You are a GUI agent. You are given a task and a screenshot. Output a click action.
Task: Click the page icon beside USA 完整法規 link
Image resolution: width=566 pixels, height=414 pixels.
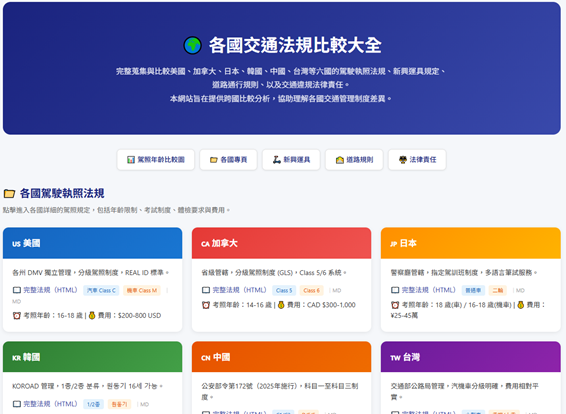click(17, 290)
